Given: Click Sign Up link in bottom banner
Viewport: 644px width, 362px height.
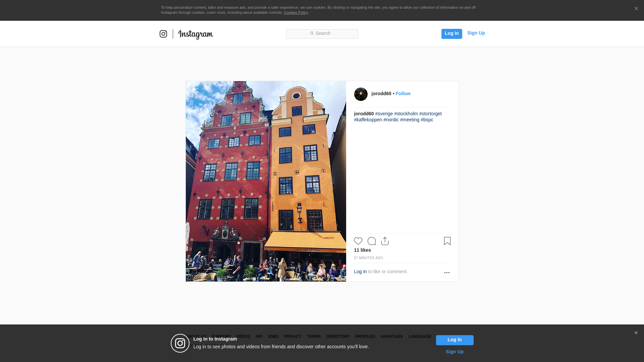Looking at the screenshot, I should (454, 352).
